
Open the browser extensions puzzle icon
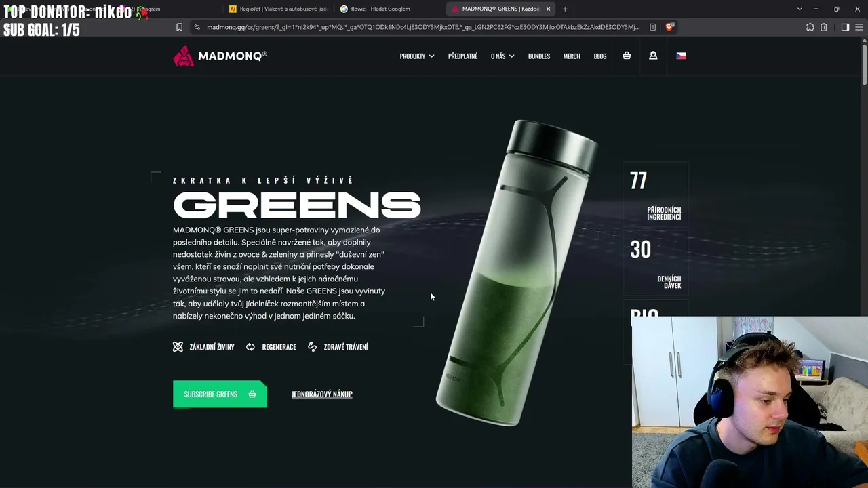click(810, 27)
